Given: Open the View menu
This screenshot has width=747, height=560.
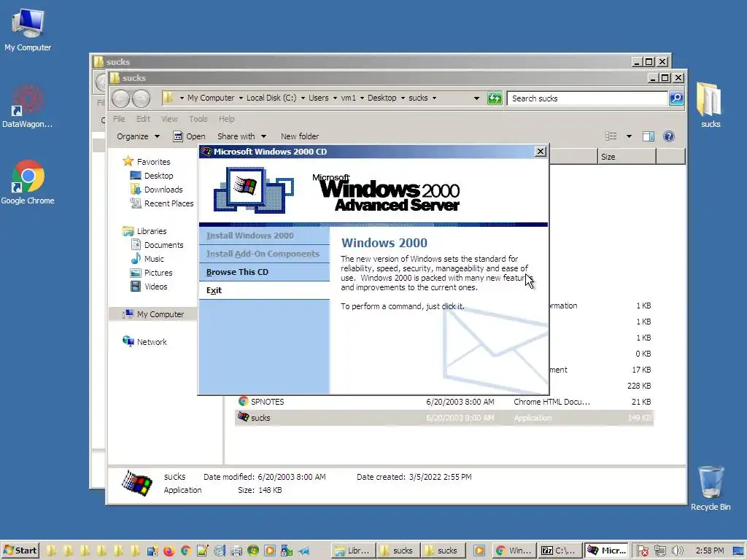Looking at the screenshot, I should 169,119.
